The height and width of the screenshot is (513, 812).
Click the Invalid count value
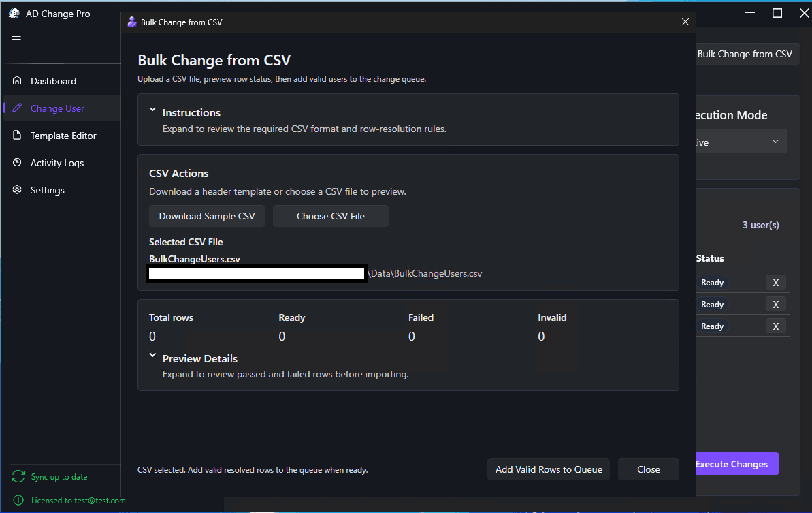pos(541,337)
